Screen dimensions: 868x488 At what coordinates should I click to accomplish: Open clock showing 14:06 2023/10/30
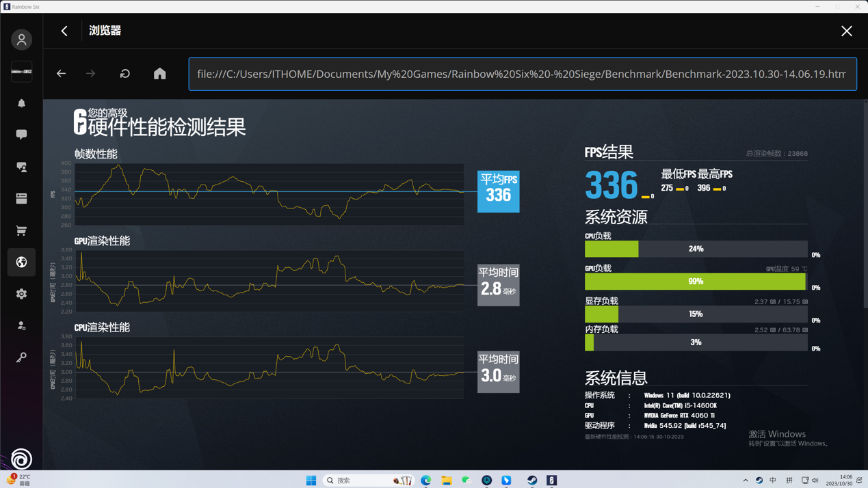point(839,480)
